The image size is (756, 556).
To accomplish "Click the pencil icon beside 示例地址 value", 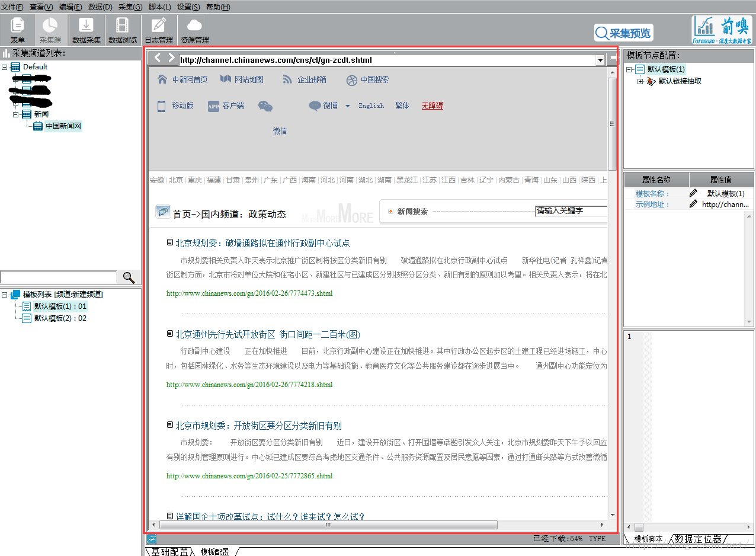I will 693,204.
